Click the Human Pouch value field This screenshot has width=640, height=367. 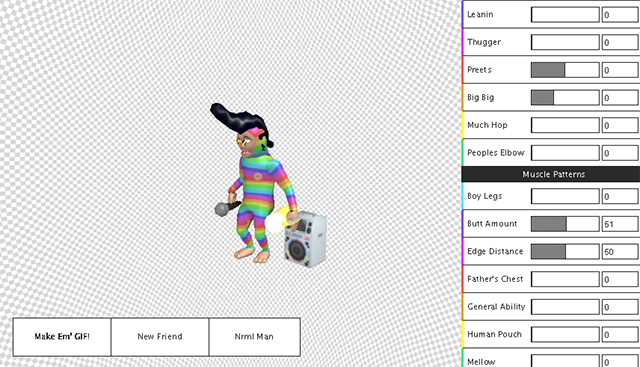click(620, 335)
